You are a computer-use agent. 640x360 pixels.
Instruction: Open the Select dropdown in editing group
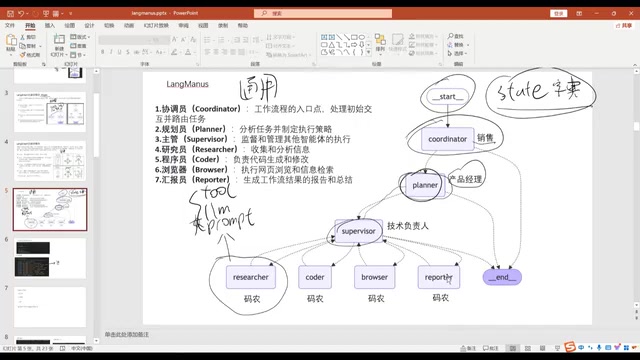(x=458, y=53)
